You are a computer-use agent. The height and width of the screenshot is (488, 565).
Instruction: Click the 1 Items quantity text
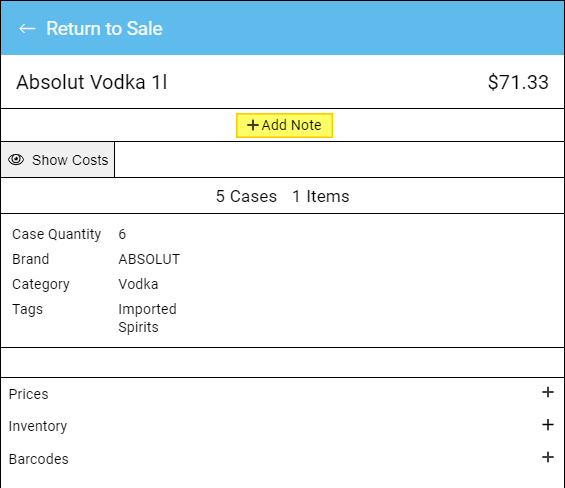click(321, 196)
